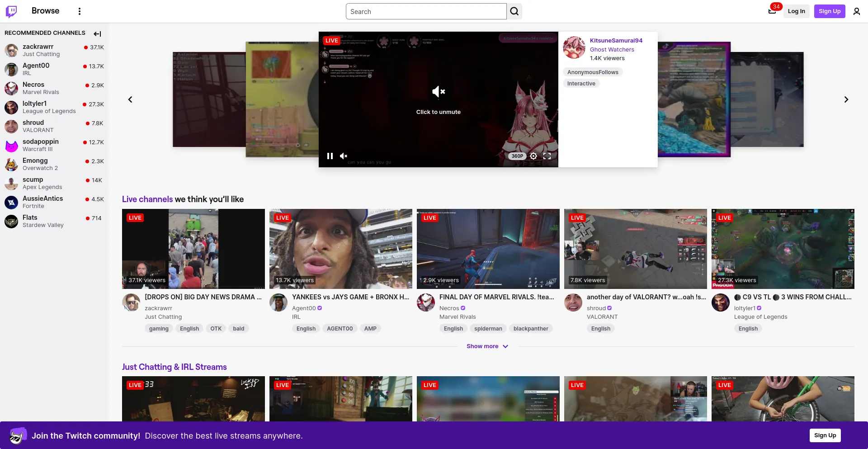Open AussieAntics avatar in sidebar

click(x=11, y=202)
